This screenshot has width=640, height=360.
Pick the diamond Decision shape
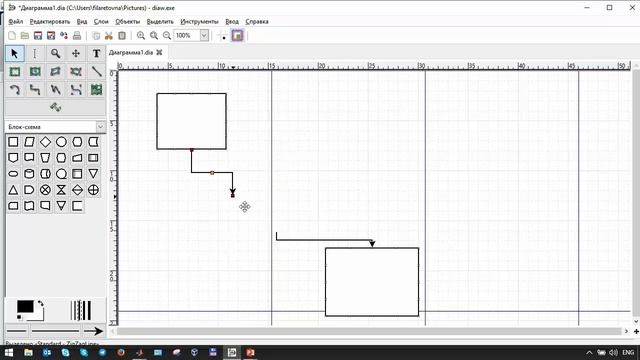click(45, 142)
